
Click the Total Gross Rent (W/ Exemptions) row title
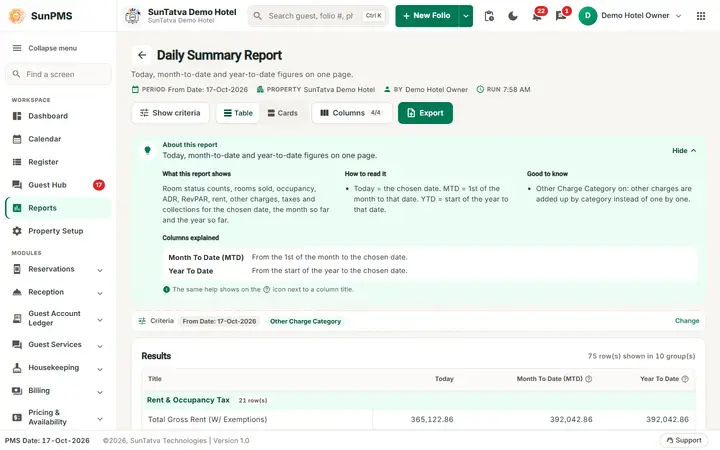208,419
